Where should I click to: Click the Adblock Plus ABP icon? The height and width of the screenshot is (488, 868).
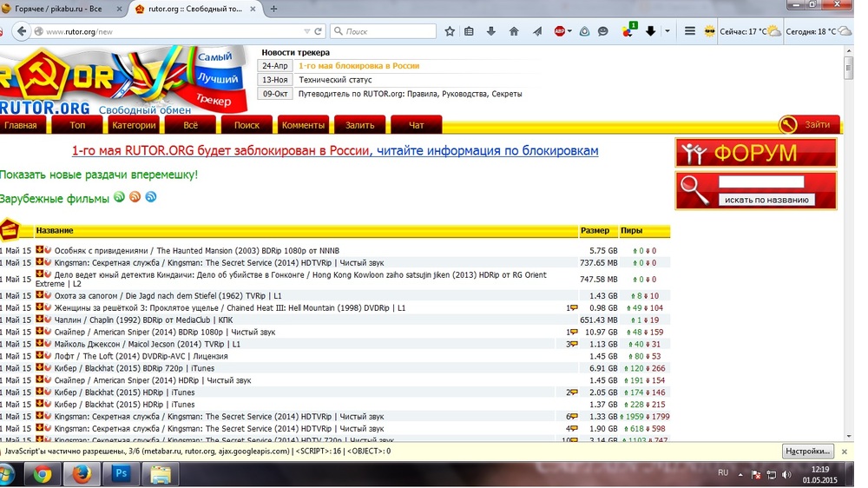pos(560,31)
